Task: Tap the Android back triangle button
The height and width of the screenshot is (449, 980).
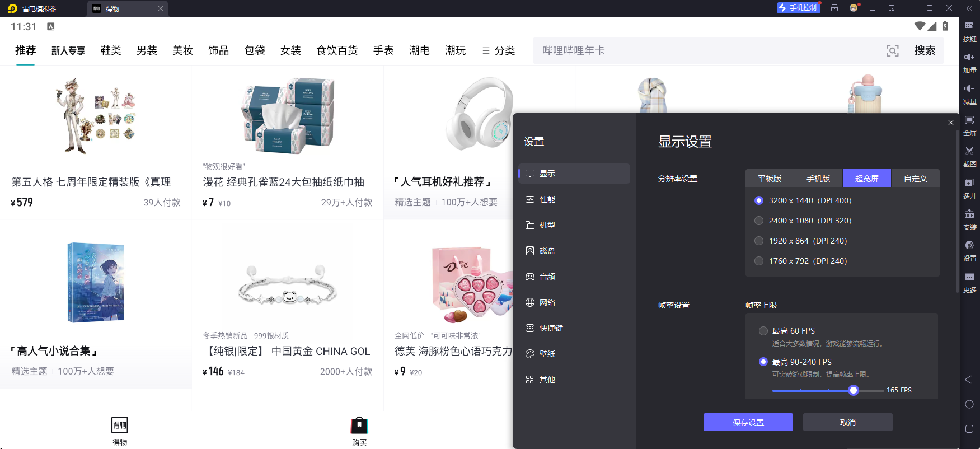Action: coord(969,380)
